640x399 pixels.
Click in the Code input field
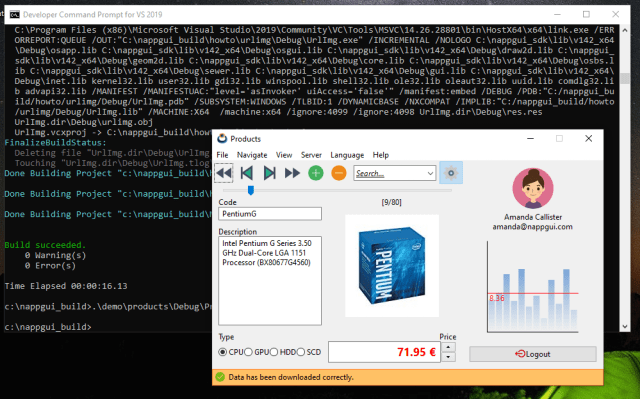(270, 214)
